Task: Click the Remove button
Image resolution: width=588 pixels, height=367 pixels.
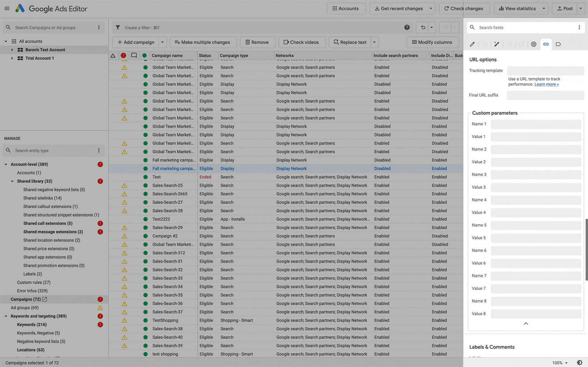Action: (257, 42)
